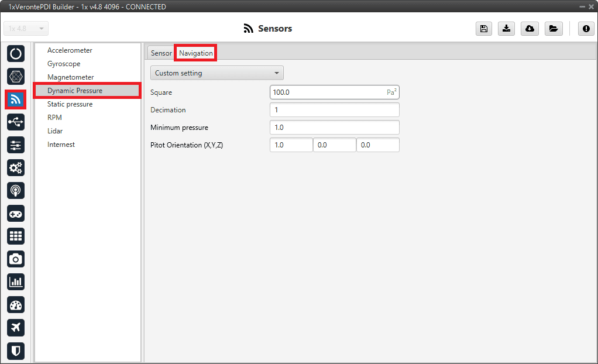
Task: Click the bar chart sidebar icon
Action: (16, 281)
